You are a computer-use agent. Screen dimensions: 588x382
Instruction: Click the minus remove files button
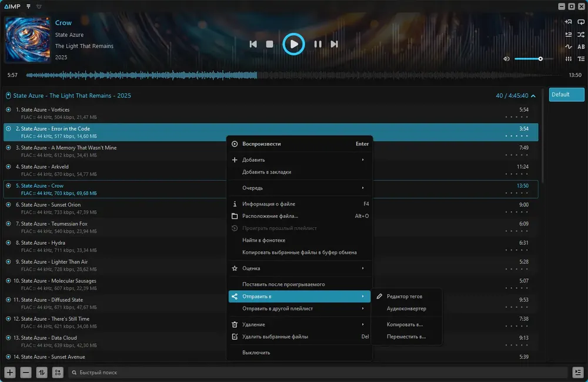[x=25, y=372]
